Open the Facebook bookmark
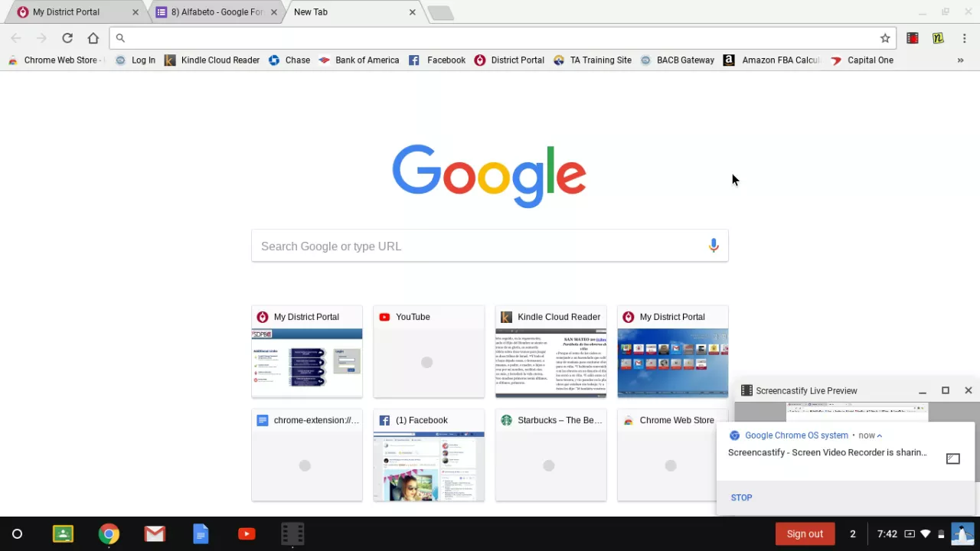Screen dimensions: 980x551 click(437, 60)
